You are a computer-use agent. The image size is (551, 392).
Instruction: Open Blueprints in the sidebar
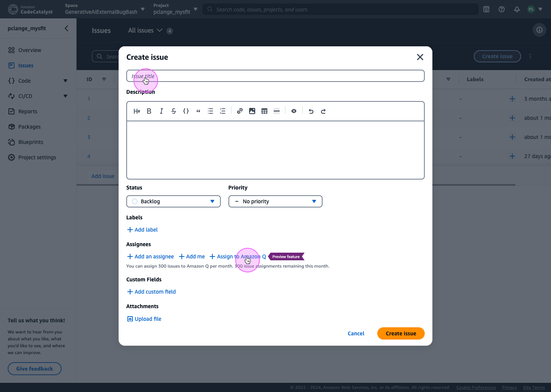point(31,142)
